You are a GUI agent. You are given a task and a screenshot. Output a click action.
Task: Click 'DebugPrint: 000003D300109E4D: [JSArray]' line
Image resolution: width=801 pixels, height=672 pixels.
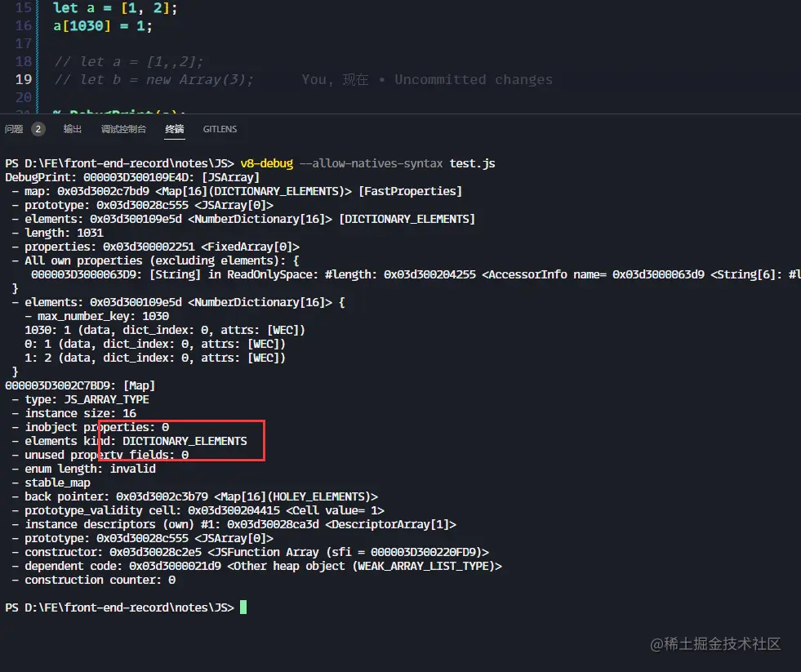pyautogui.click(x=132, y=177)
